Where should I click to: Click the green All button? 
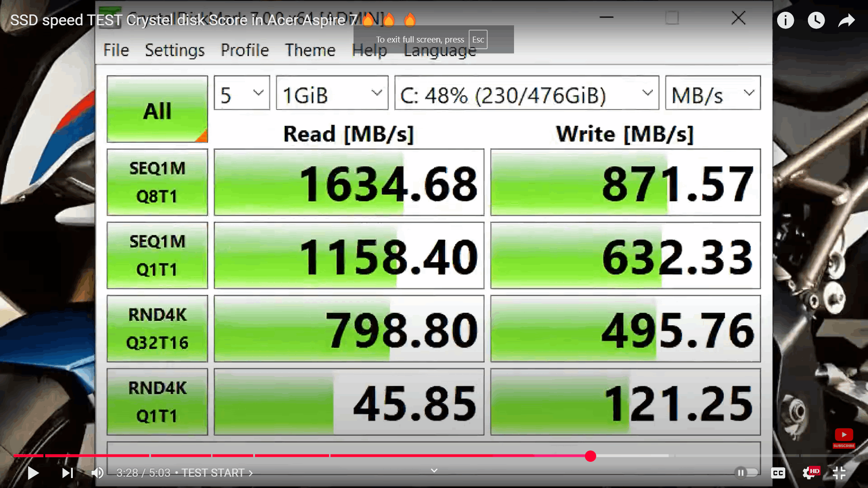(157, 109)
